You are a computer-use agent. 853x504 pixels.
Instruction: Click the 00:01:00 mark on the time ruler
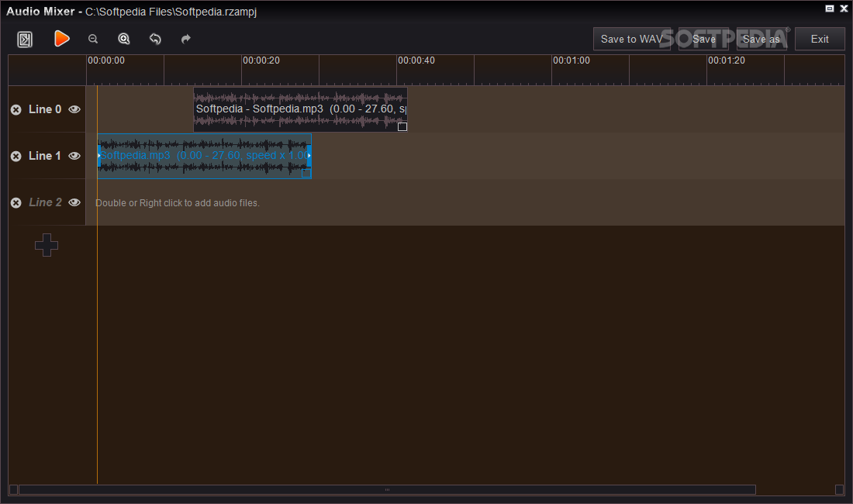(x=572, y=60)
